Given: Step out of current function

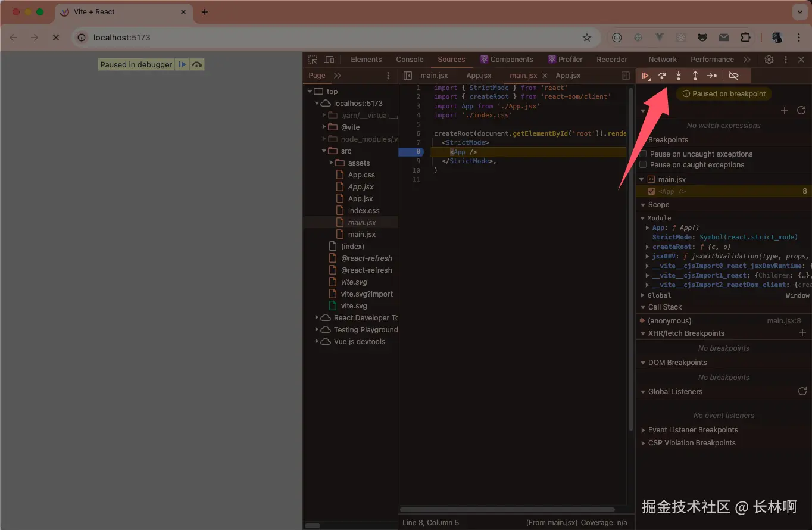Looking at the screenshot, I should coord(695,76).
